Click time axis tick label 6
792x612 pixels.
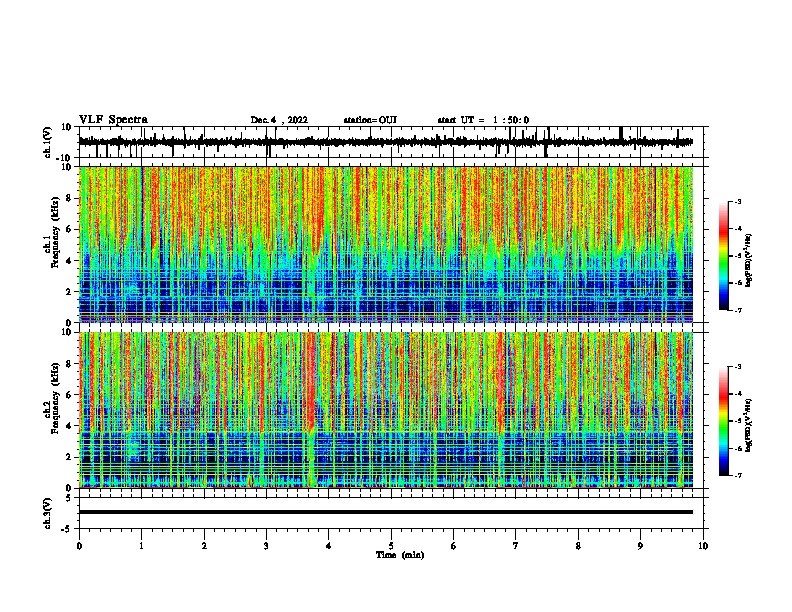[x=454, y=546]
